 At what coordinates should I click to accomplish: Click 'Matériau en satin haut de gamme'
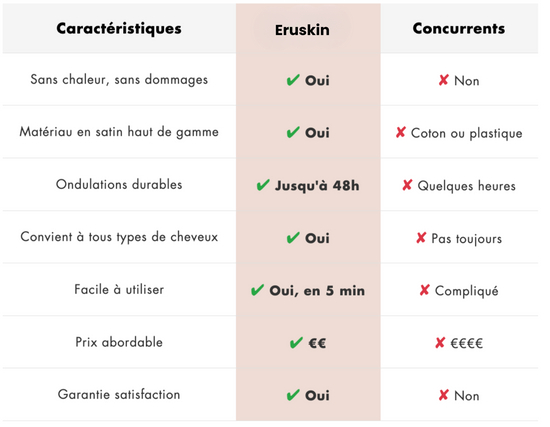click(119, 132)
